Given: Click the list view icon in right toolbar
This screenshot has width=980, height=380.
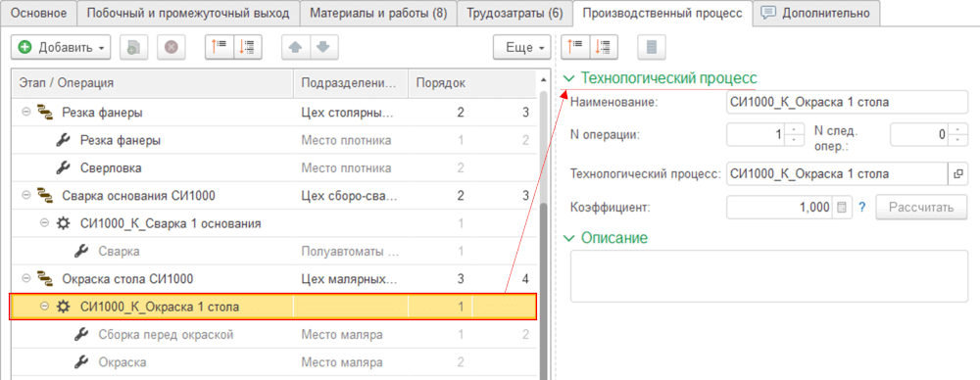Looking at the screenshot, I should pyautogui.click(x=652, y=47).
